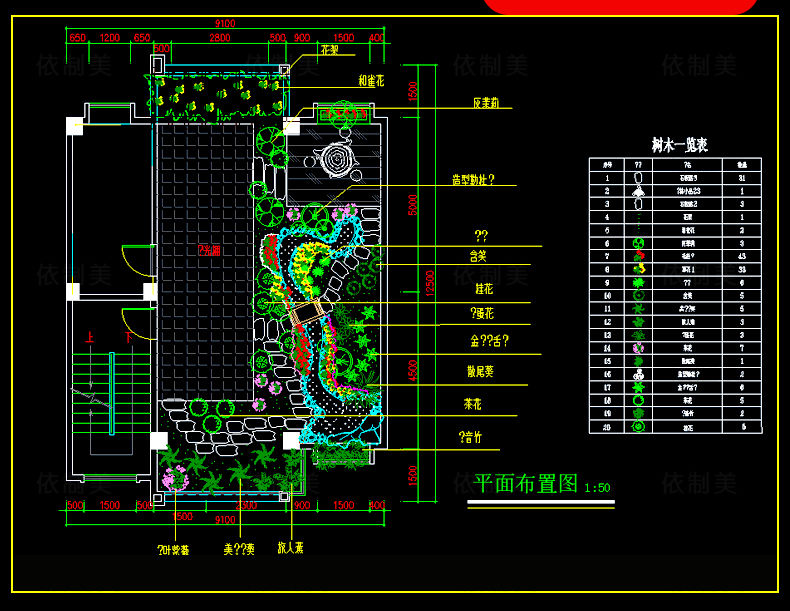Viewport: 790px width, 611px height.
Task: Click the 9100 top overall dimension text
Action: pos(225,23)
